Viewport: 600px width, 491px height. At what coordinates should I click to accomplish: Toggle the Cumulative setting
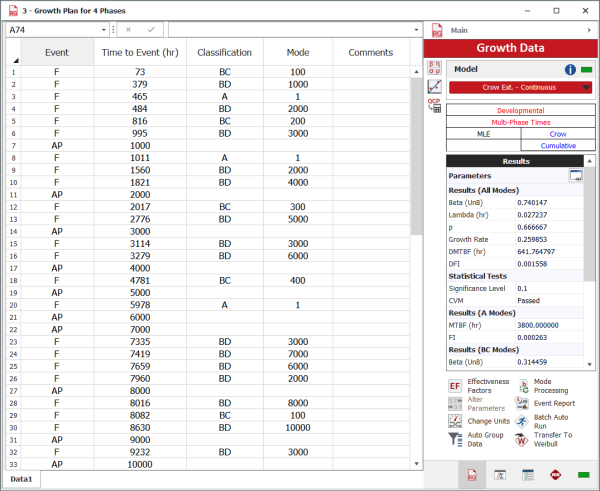[557, 145]
